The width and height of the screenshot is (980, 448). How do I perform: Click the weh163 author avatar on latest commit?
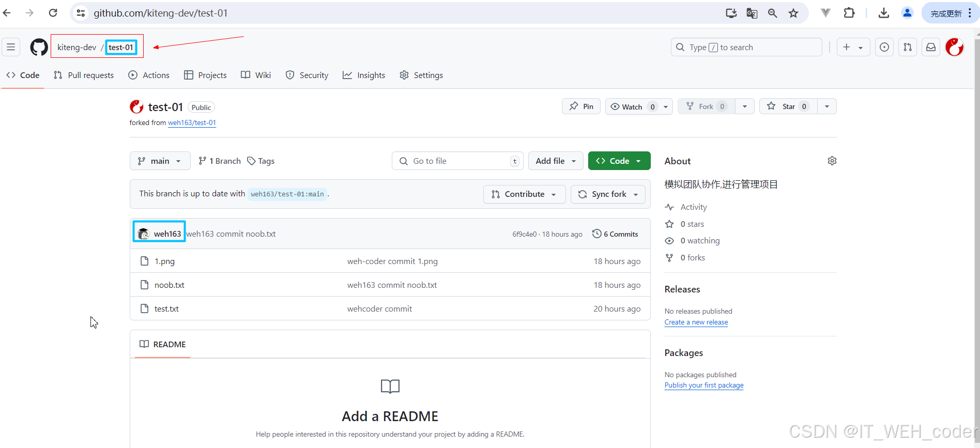143,234
